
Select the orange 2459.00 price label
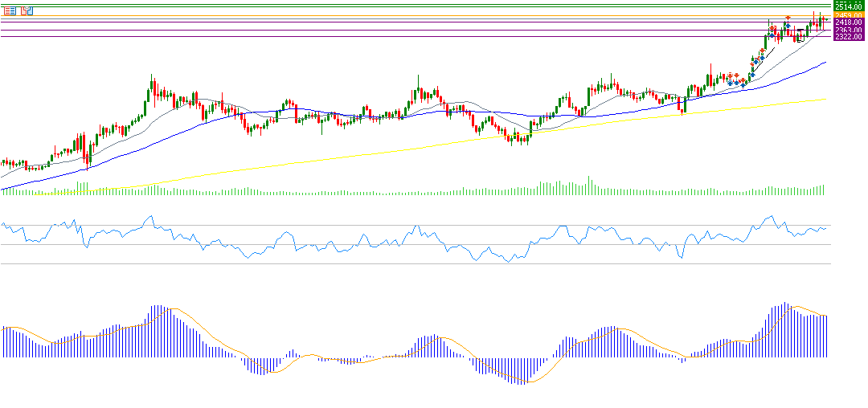coord(849,15)
